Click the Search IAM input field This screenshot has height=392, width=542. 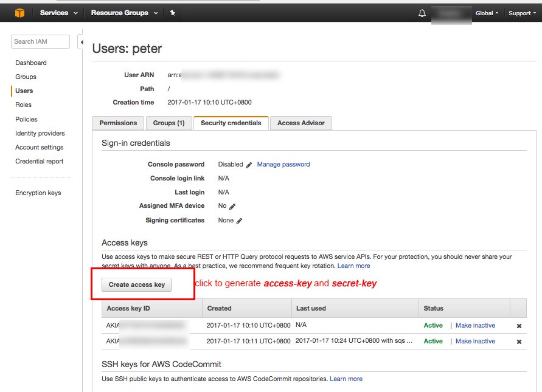[40, 41]
